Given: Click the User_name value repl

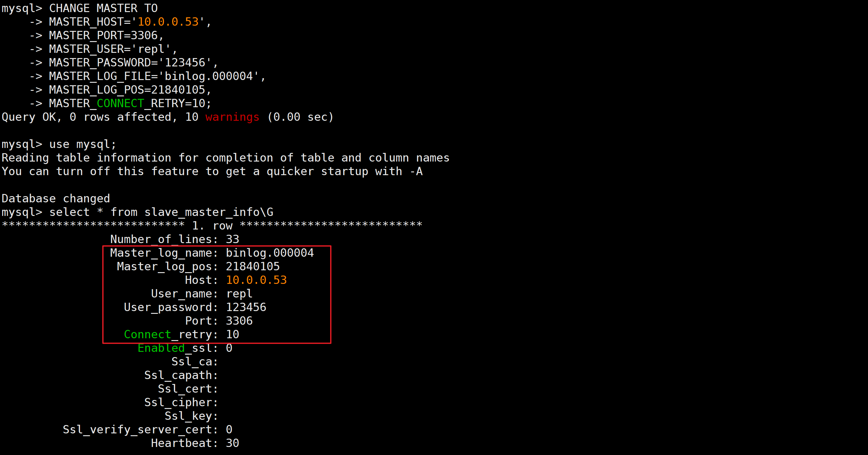Looking at the screenshot, I should click(239, 294).
